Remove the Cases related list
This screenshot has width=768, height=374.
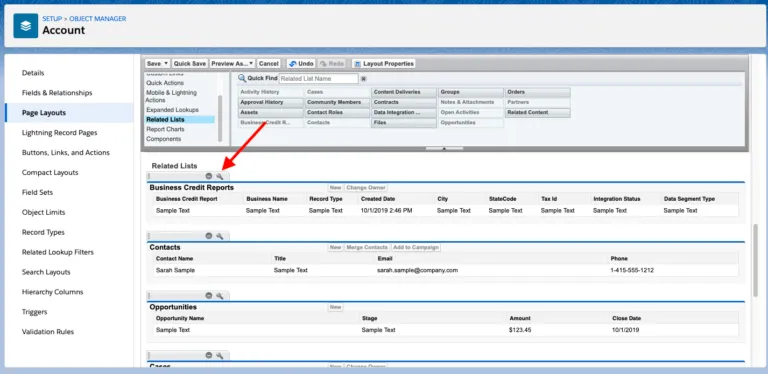(209, 355)
